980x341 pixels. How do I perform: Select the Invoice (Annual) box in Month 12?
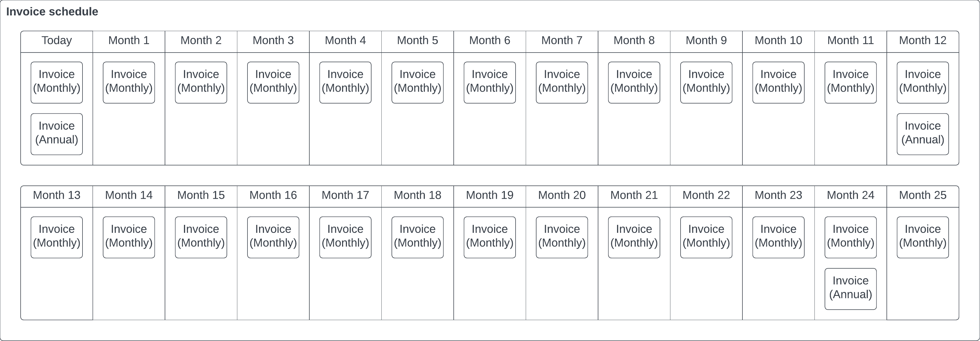[x=923, y=134]
